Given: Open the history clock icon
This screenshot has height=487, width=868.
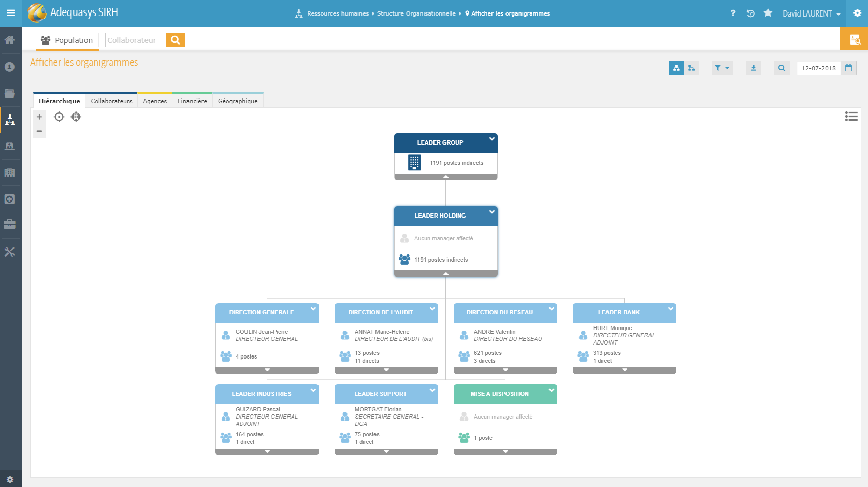Looking at the screenshot, I should [750, 13].
